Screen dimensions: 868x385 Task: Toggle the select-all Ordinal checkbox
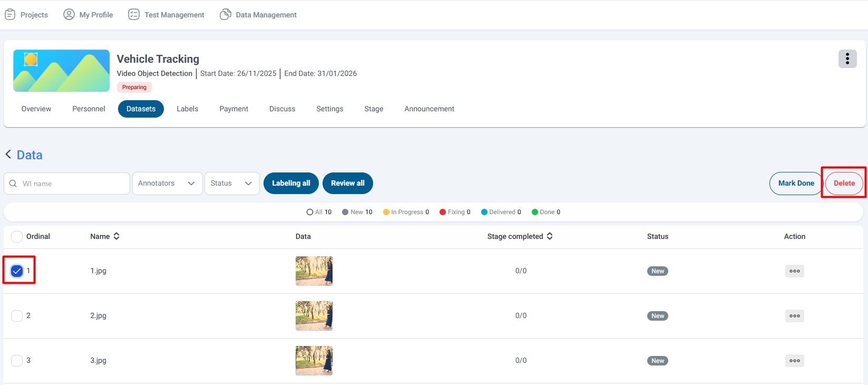(17, 237)
